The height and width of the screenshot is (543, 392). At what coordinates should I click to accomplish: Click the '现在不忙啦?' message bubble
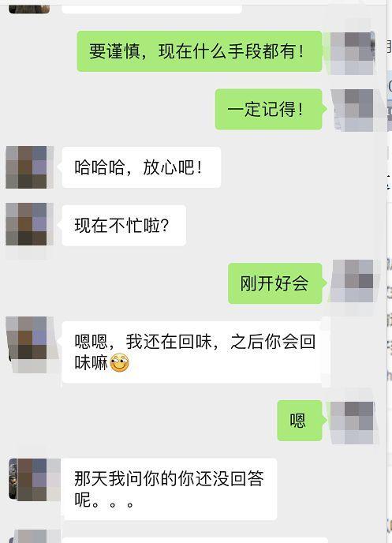(x=124, y=226)
